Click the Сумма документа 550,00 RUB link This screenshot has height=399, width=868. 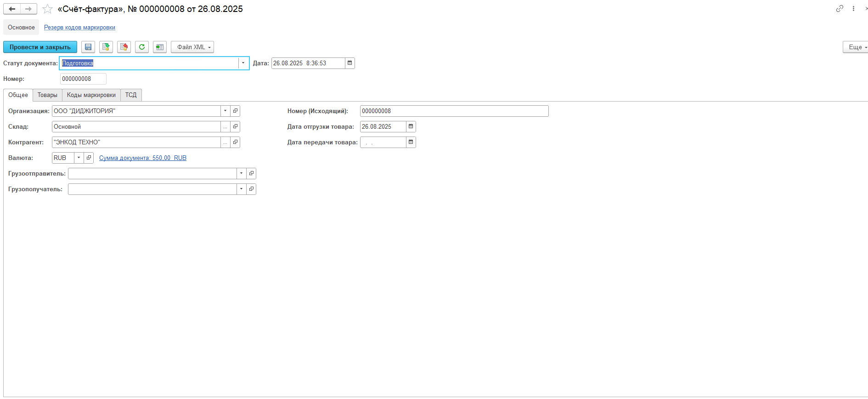(x=142, y=158)
